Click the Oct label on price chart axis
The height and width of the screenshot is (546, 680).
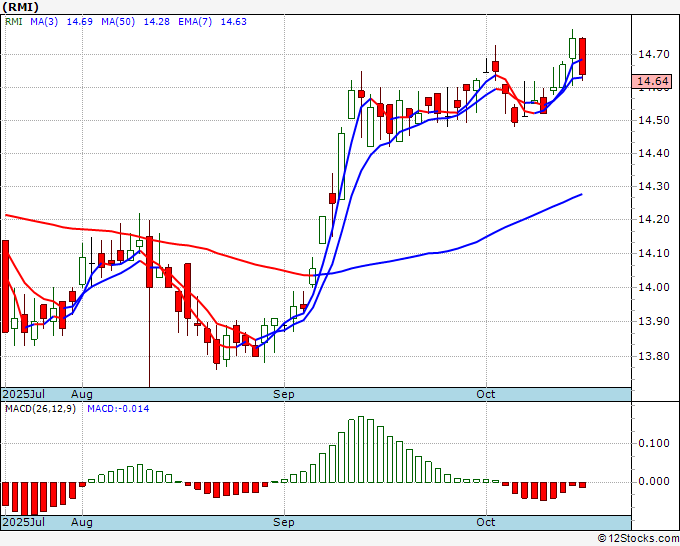486,394
